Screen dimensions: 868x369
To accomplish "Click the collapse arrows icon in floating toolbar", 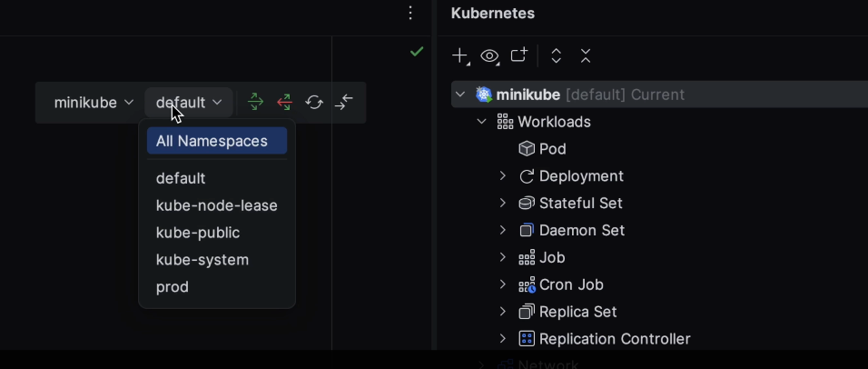I will point(344,103).
